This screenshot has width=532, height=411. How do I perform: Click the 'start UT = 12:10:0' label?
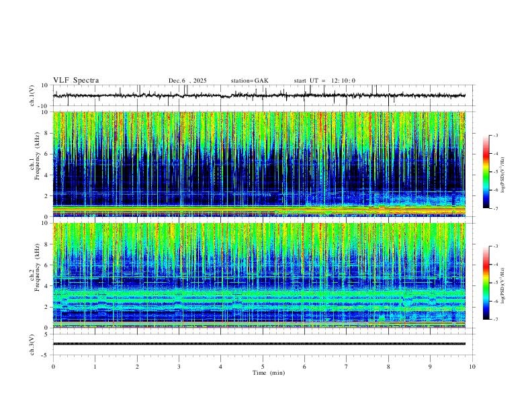point(324,81)
